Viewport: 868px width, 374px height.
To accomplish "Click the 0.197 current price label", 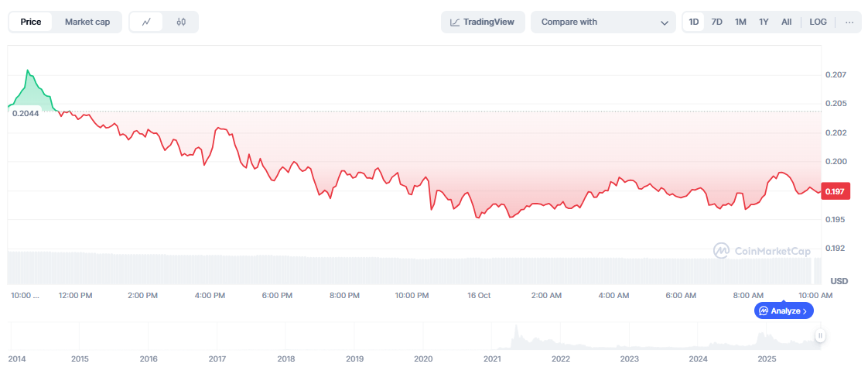I will tap(834, 192).
